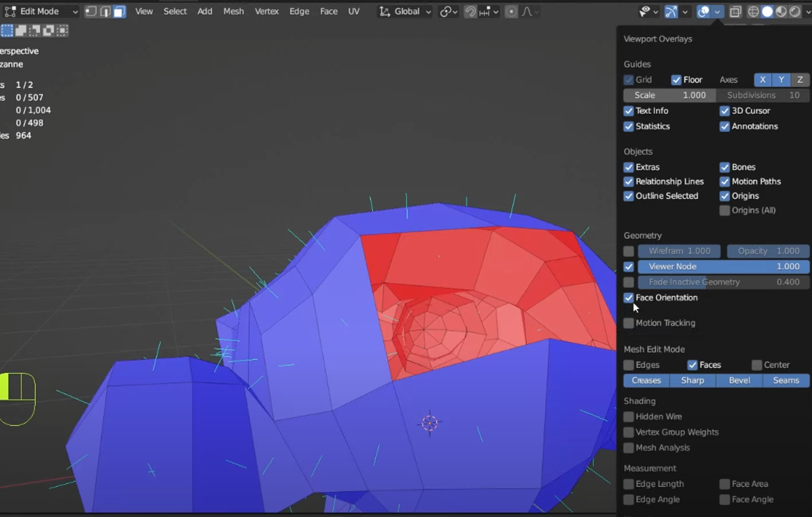Choose the new-selection box mode icon
The image size is (812, 517).
pos(7,31)
